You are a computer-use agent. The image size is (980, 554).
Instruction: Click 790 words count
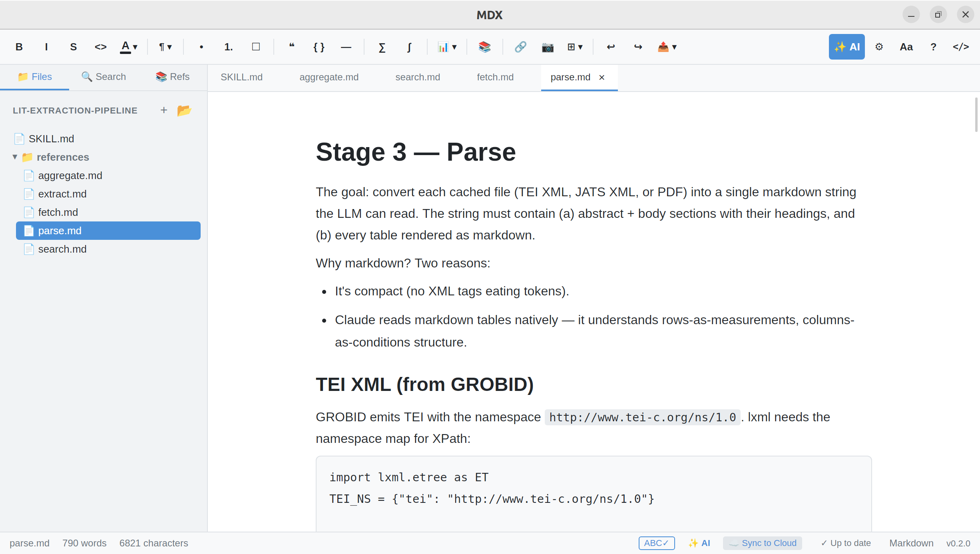tap(84, 543)
